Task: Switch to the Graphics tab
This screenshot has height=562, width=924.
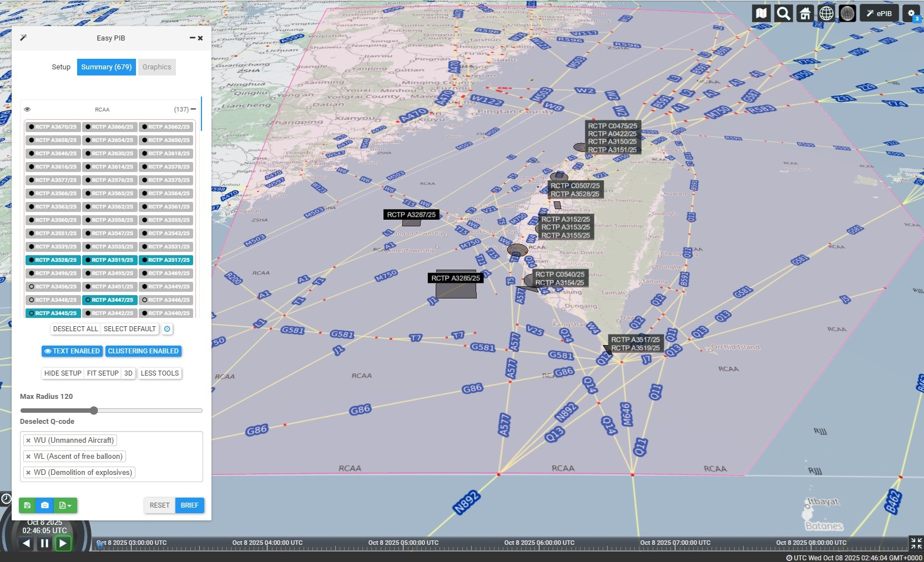Action: pos(156,67)
